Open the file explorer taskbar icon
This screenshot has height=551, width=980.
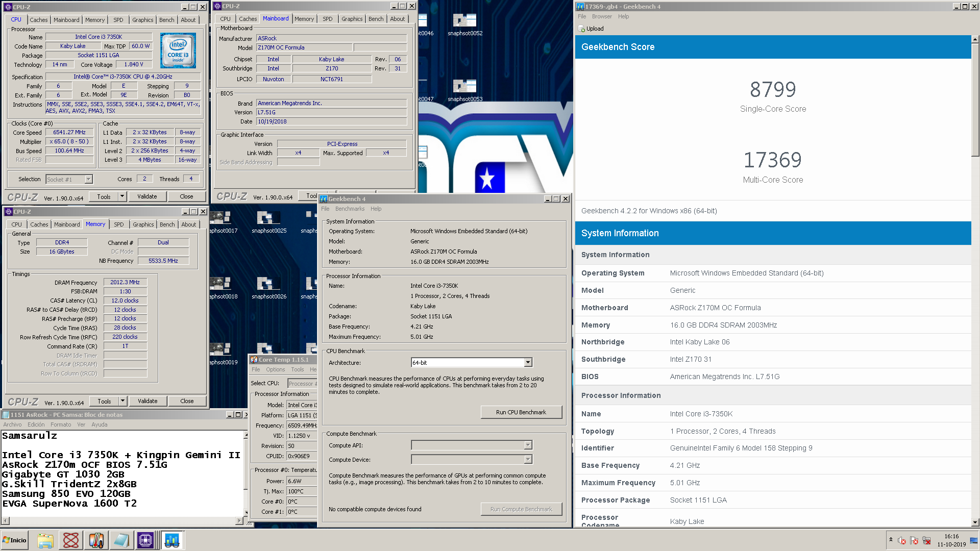tap(45, 540)
